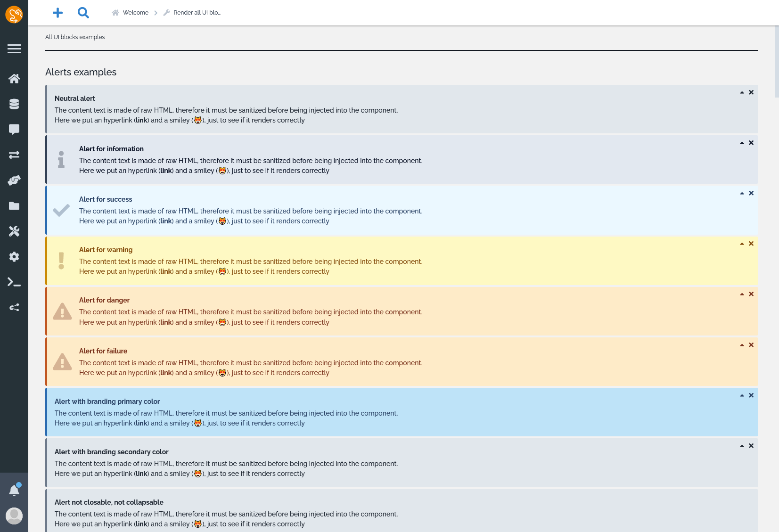Open the quick create plus icon

click(x=57, y=13)
